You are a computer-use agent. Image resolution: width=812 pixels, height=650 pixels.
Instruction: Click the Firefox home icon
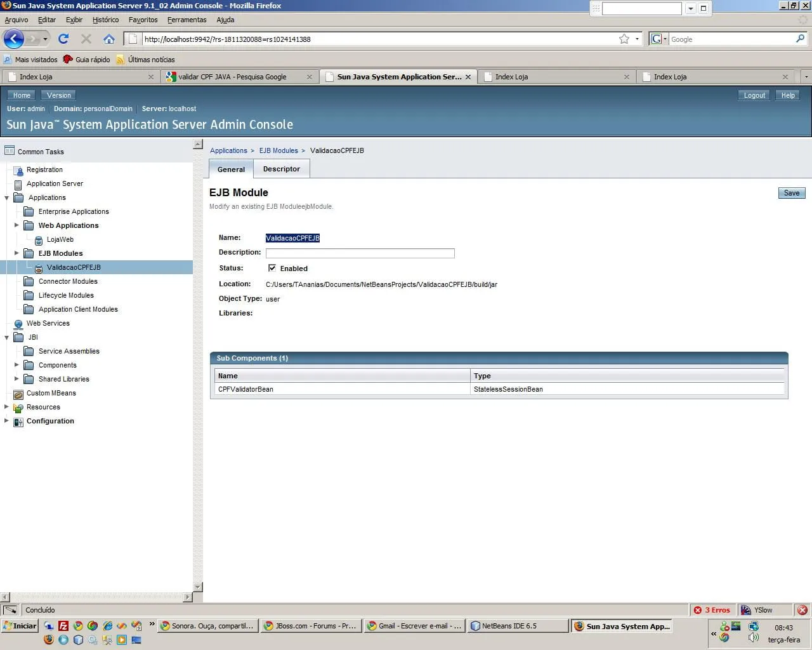109,39
